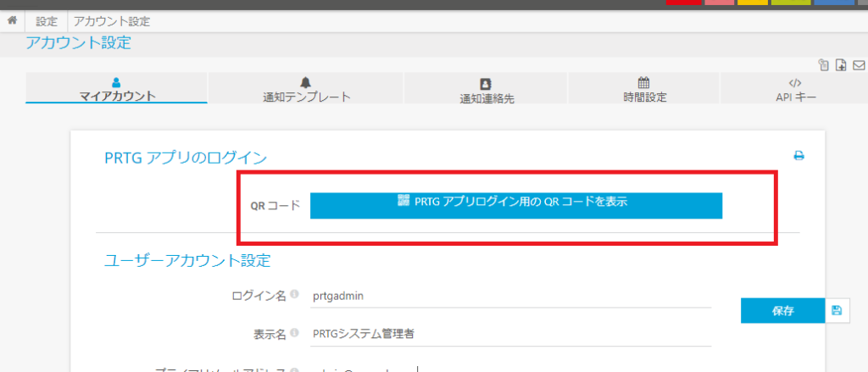
Task: Switch to the 通知テンプレート tab
Action: click(x=305, y=89)
